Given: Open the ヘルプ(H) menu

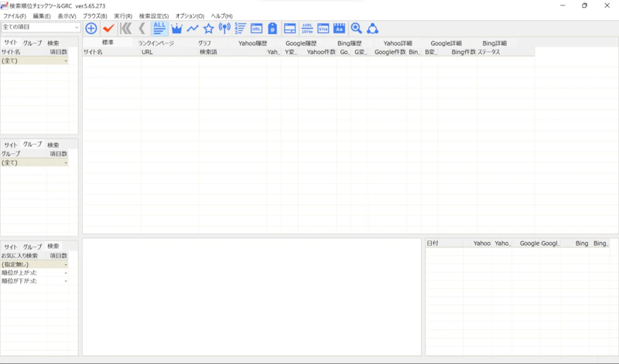Looking at the screenshot, I should pos(221,16).
